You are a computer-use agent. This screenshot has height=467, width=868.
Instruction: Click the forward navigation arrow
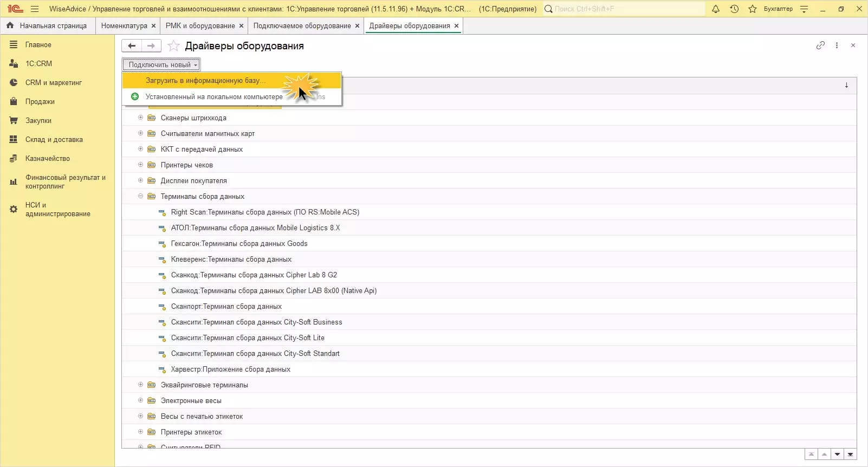[x=151, y=46]
